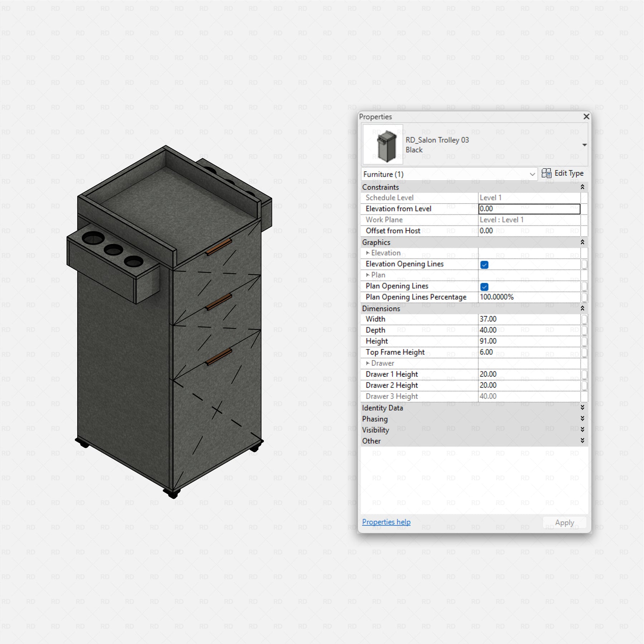The image size is (644, 644).
Task: Expand the Identity Data section
Action: pyautogui.click(x=582, y=408)
